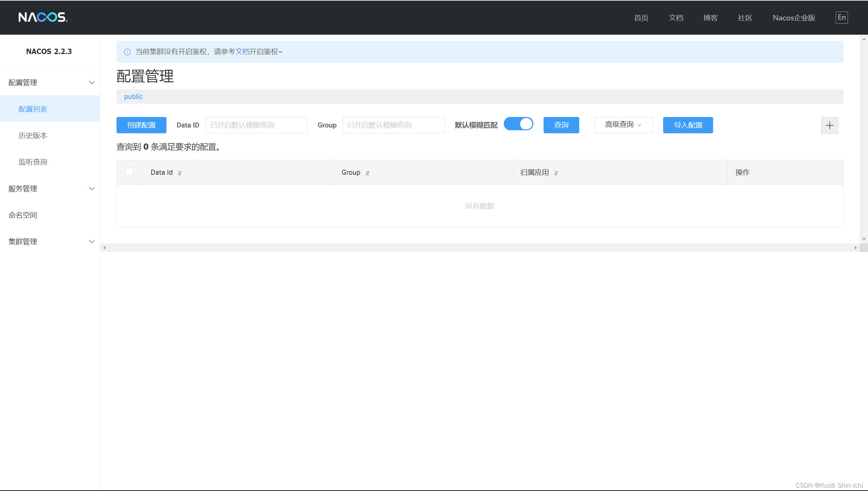The width and height of the screenshot is (868, 491).
Task: Sort table by Group column
Action: 367,173
